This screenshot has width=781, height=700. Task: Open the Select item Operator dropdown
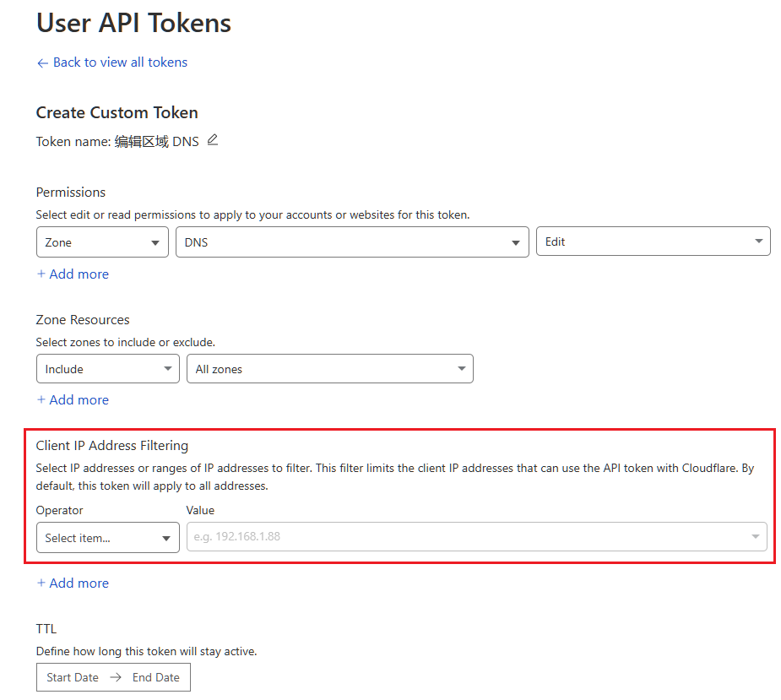click(x=107, y=536)
